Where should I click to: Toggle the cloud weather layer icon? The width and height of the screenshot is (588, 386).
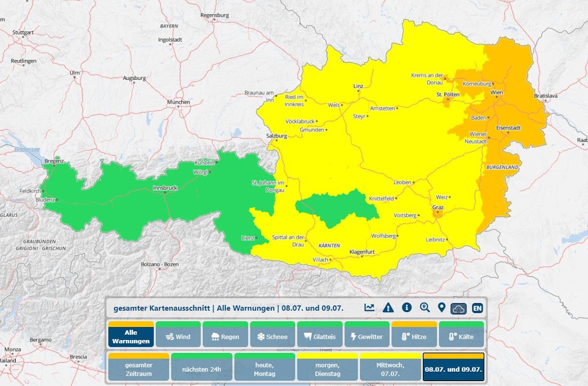459,308
